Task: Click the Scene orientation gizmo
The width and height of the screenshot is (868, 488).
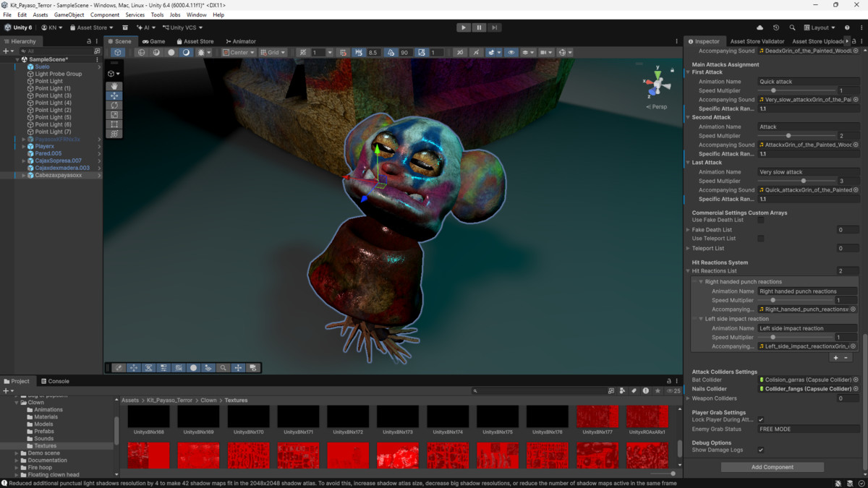Action: tap(658, 84)
